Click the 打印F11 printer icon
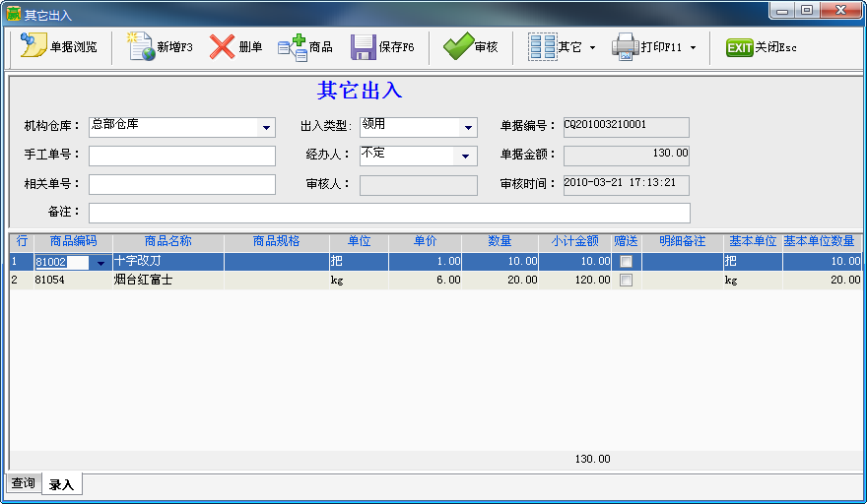This screenshot has width=867, height=504. 626,47
